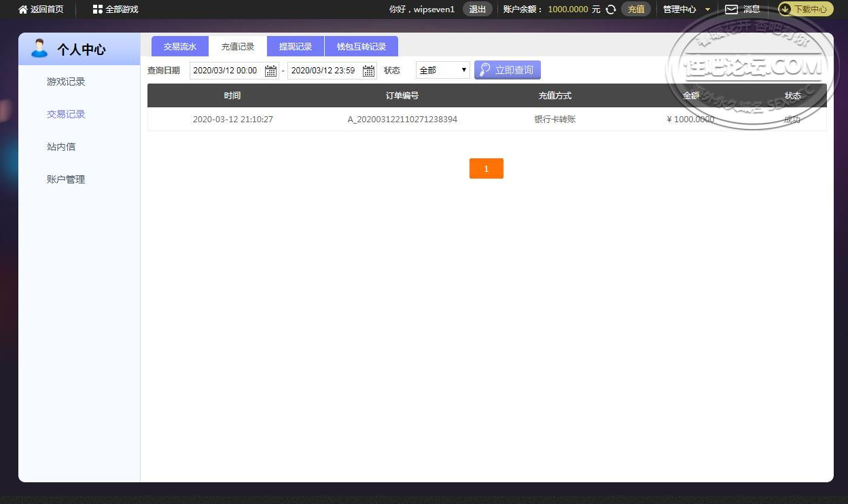The width and height of the screenshot is (848, 504).
Task: Click the home icon beside 返回首页
Action: [x=23, y=10]
